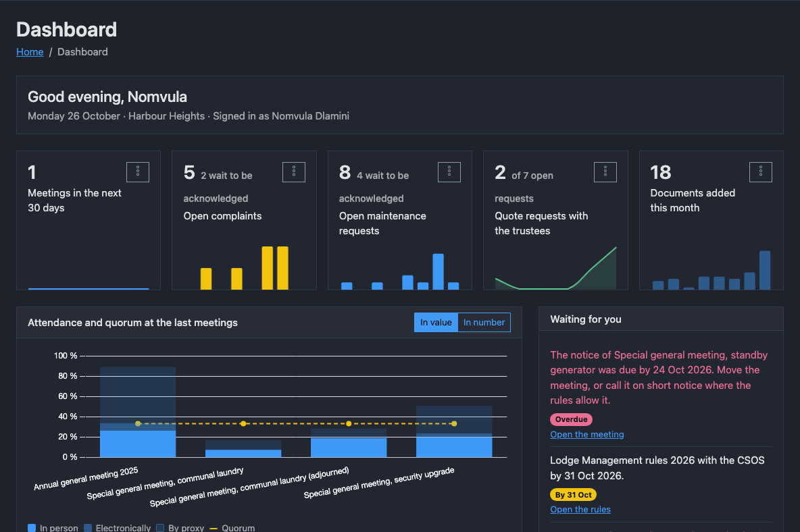Open options menu on Quote requests card
Image resolution: width=800 pixels, height=532 pixels.
pos(605,172)
